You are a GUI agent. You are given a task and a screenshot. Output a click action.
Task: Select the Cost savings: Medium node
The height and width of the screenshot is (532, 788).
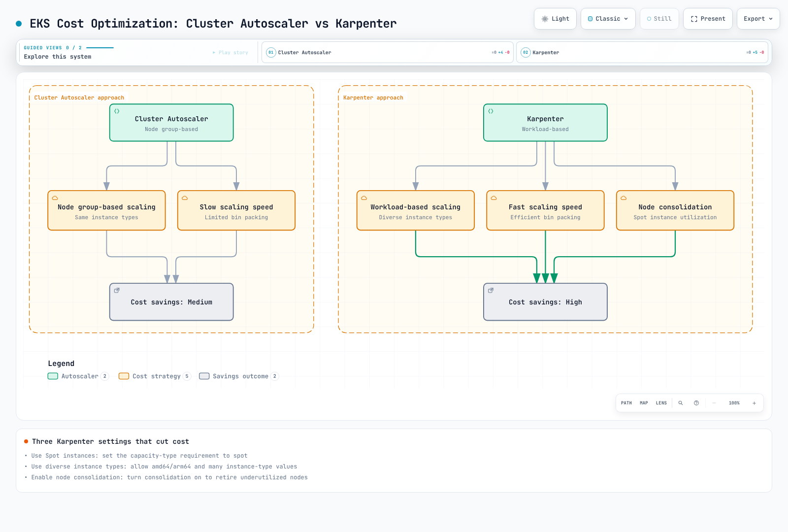171,302
